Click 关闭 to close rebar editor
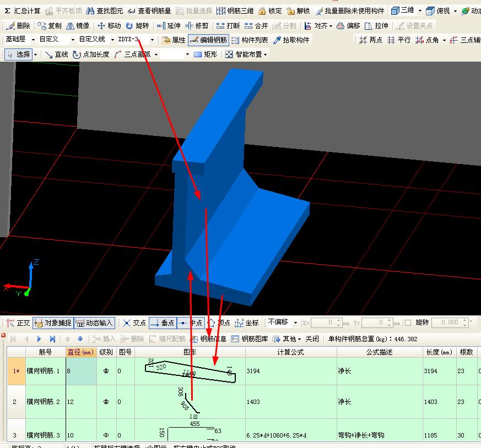Image resolution: width=481 pixels, height=448 pixels. pyautogui.click(x=312, y=339)
